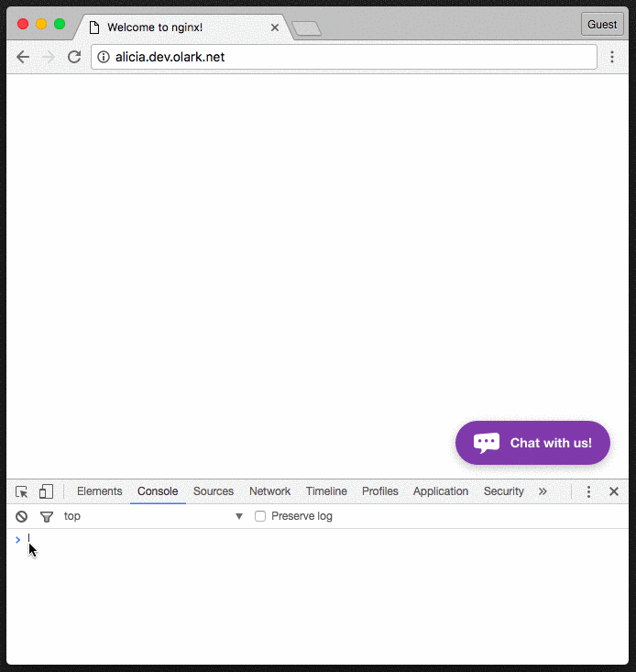Open DevTools customize menu
Viewport: 636px width, 672px height.
[x=589, y=491]
